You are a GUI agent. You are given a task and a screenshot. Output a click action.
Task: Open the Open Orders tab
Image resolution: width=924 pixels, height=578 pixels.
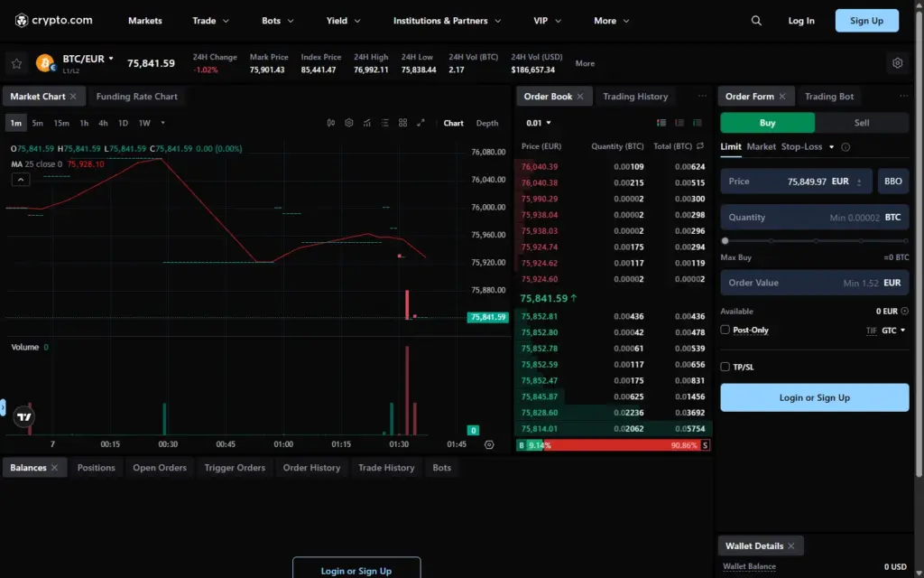(x=160, y=468)
